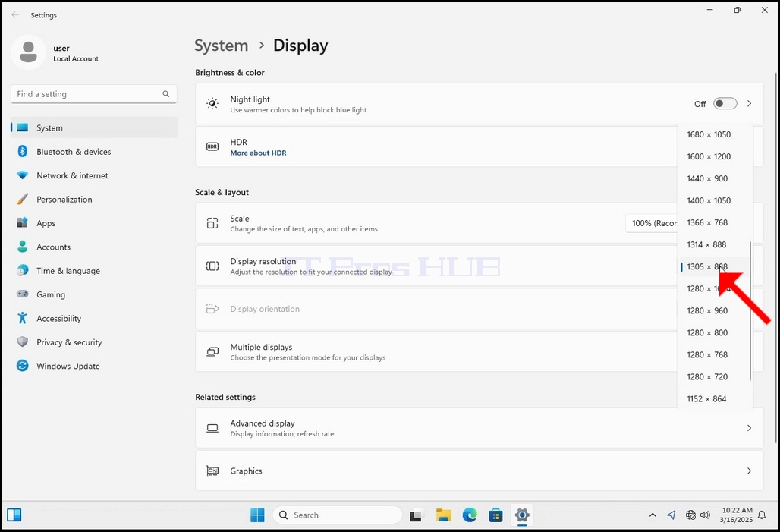780x532 pixels.
Task: Select 1305 × 888 resolution option
Action: point(715,266)
